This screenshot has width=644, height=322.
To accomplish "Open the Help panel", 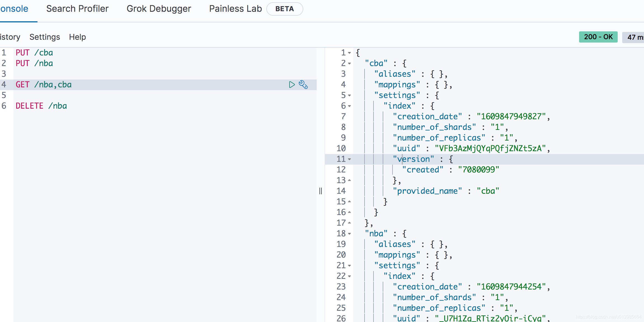I will (77, 37).
